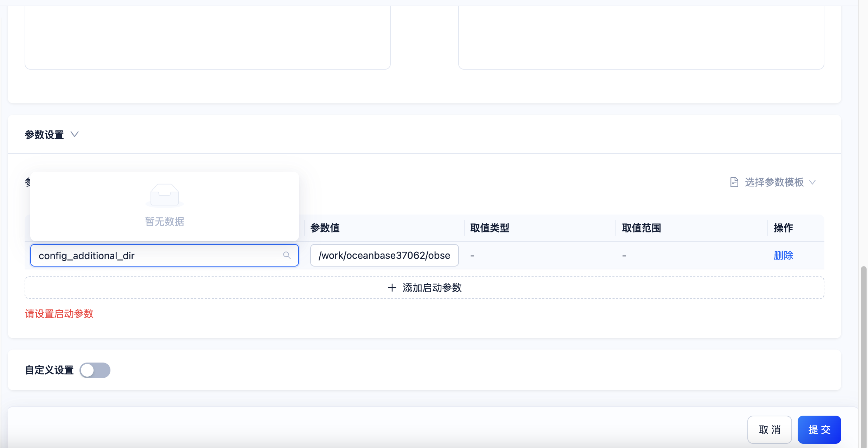Click the 取值类型 column header

(x=490, y=228)
